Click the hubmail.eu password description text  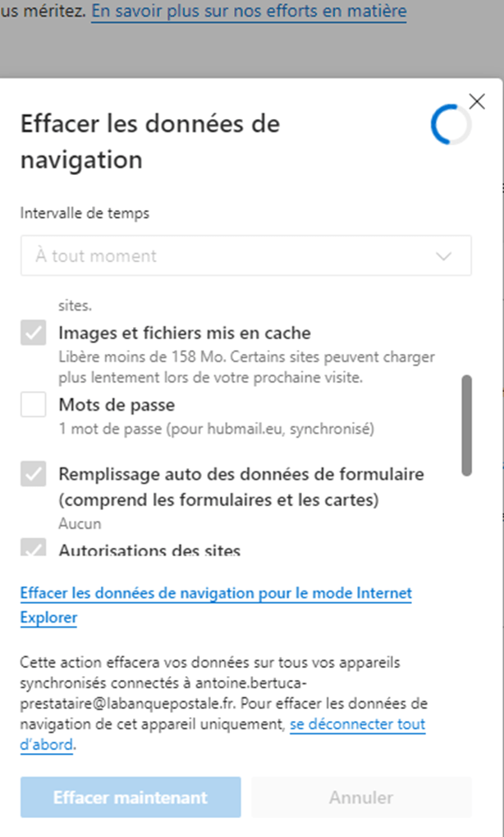(x=217, y=428)
